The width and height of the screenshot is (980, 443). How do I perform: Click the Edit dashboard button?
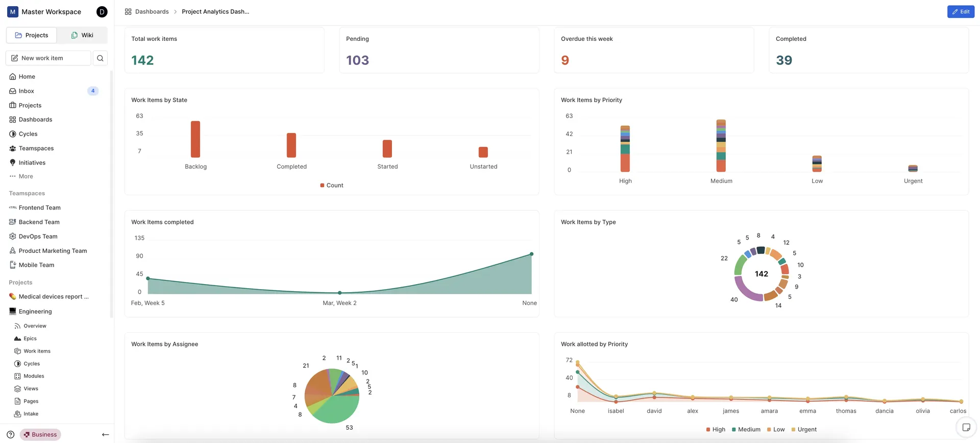point(961,12)
